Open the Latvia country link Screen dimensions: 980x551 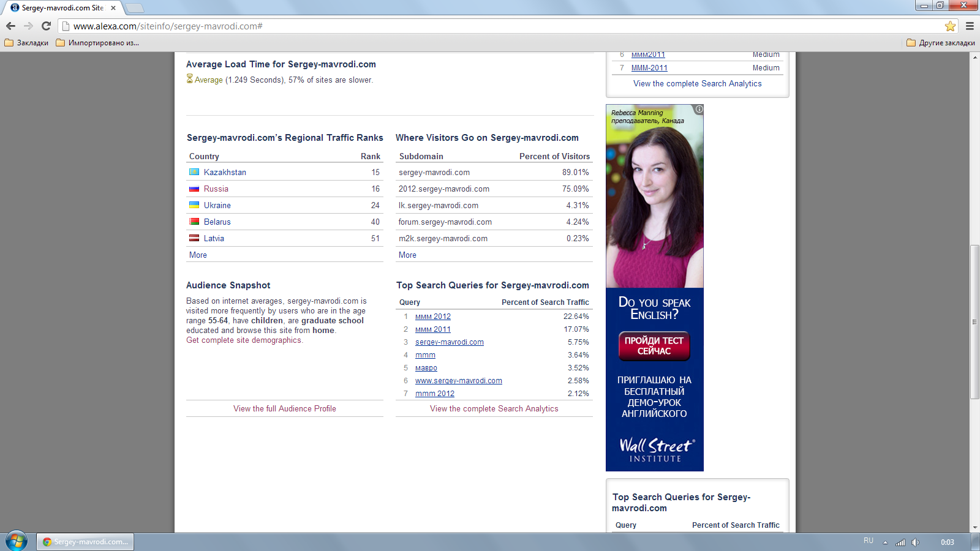pyautogui.click(x=214, y=238)
